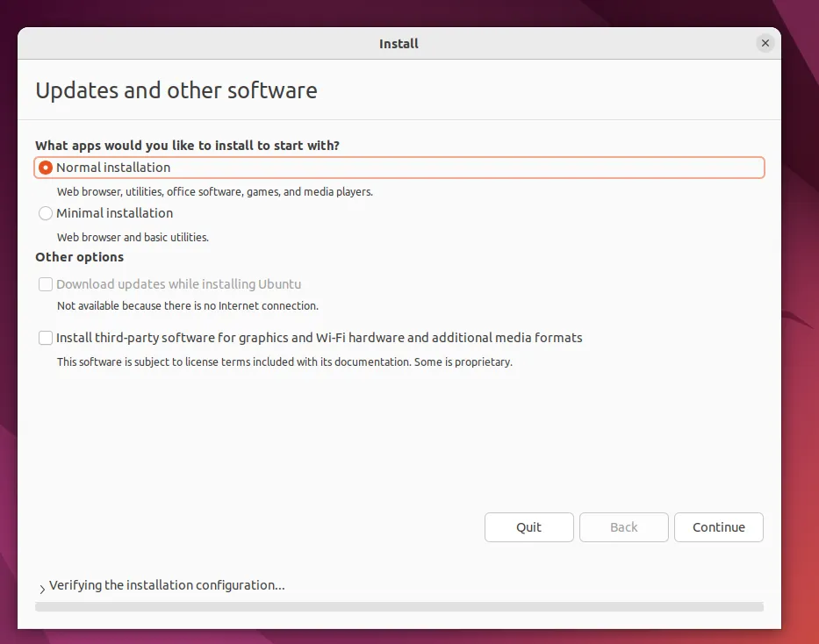
Task: Click the Quit button
Action: pyautogui.click(x=528, y=527)
